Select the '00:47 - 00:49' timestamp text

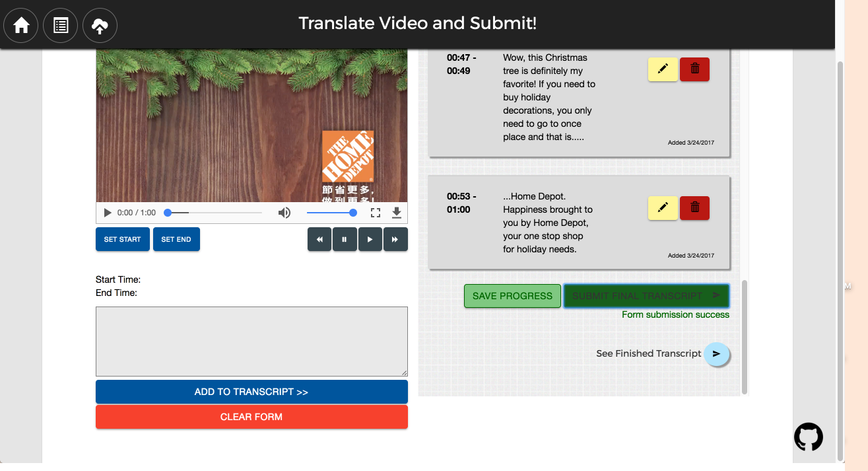click(x=461, y=64)
